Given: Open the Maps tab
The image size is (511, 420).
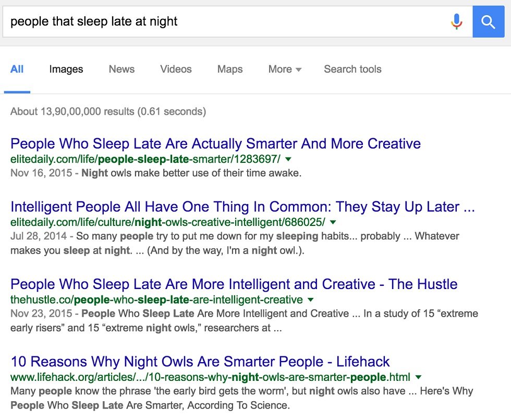Looking at the screenshot, I should [230, 69].
